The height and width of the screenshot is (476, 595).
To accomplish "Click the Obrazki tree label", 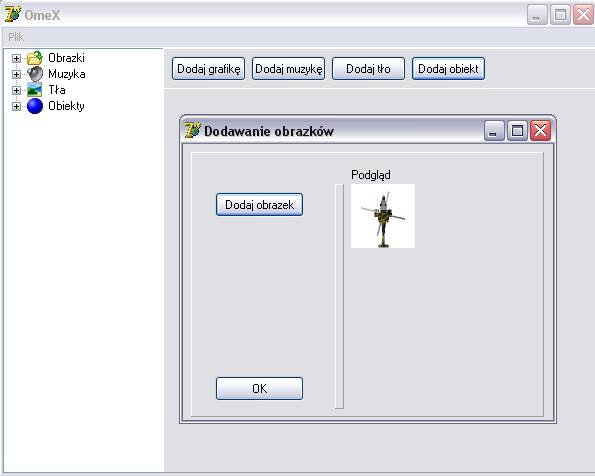I will 66,58.
